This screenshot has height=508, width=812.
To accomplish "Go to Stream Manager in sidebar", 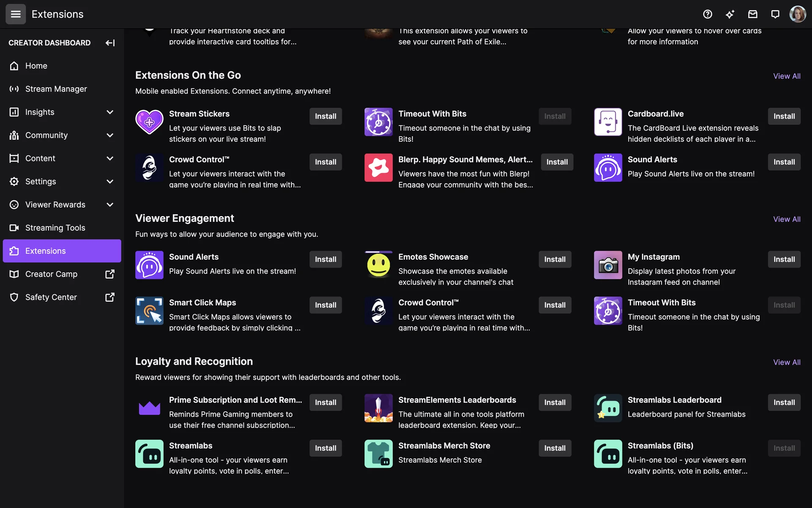I will tap(56, 89).
